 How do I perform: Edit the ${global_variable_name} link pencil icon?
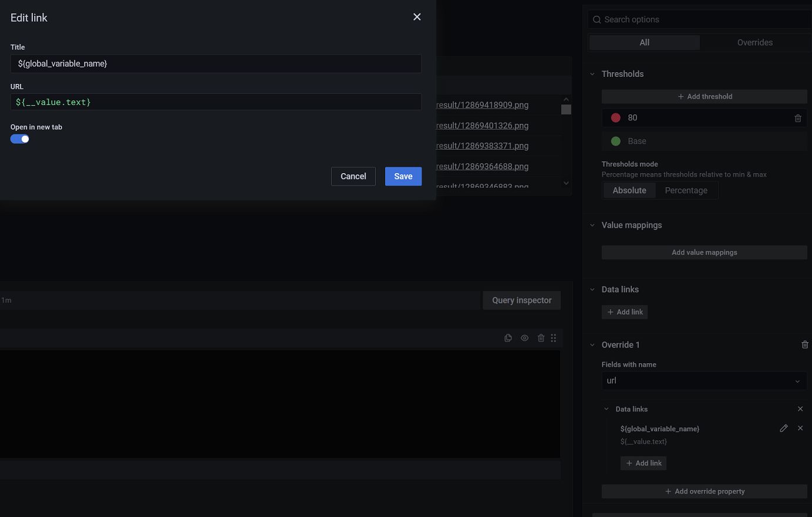784,428
